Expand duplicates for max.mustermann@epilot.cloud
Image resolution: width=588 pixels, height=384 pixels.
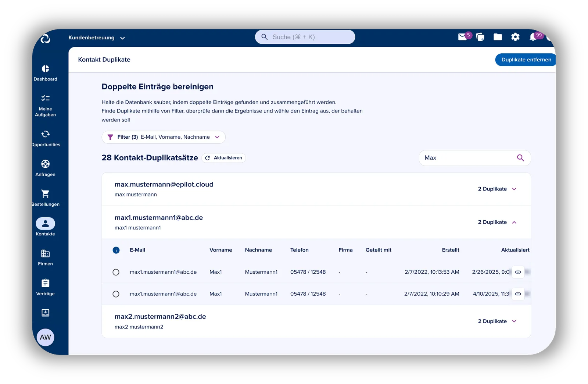point(497,189)
